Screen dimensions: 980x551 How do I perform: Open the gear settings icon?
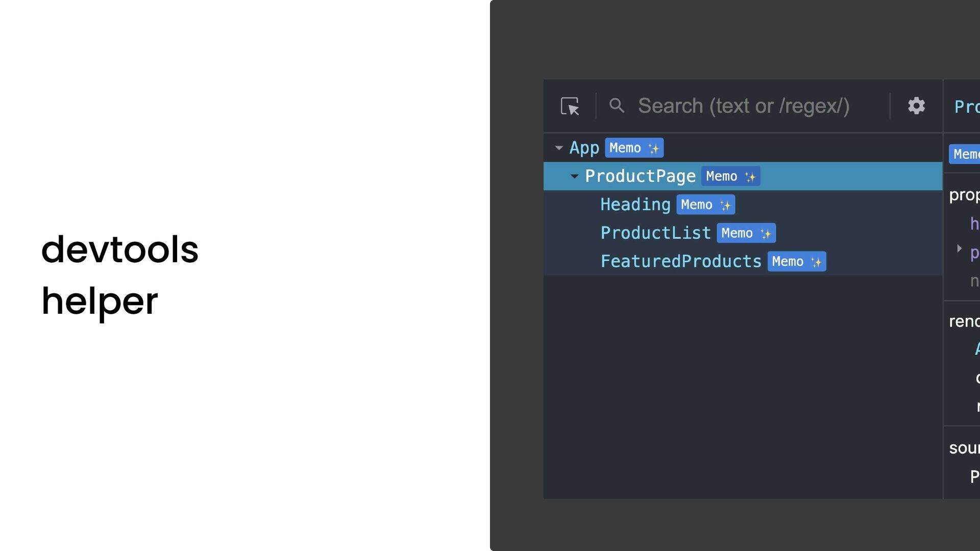(x=916, y=106)
